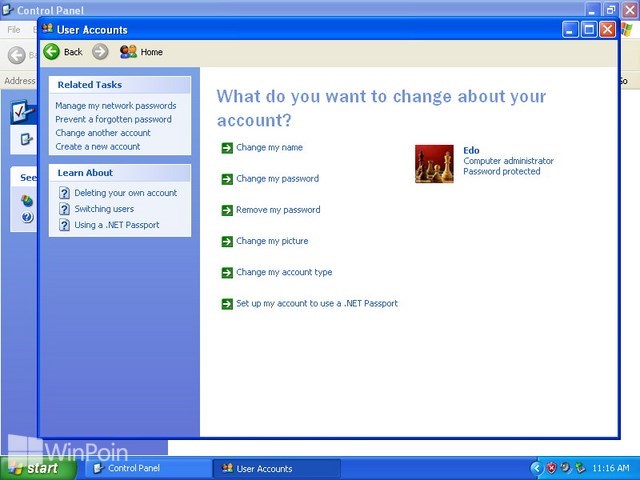Click Change my name link
The height and width of the screenshot is (480, 640).
coord(269,147)
